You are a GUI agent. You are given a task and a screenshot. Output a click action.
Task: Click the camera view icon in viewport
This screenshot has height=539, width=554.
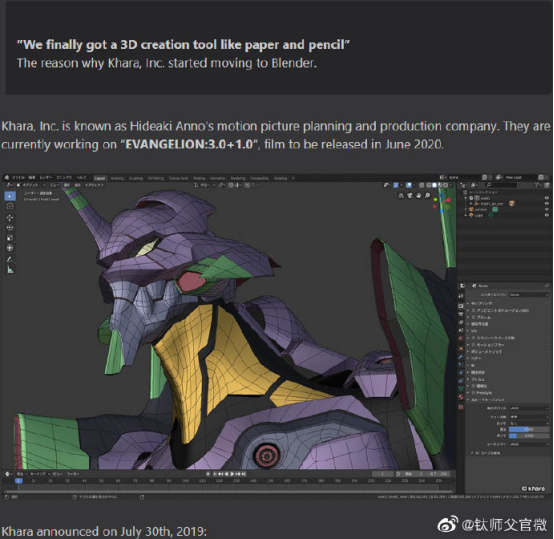point(410,195)
